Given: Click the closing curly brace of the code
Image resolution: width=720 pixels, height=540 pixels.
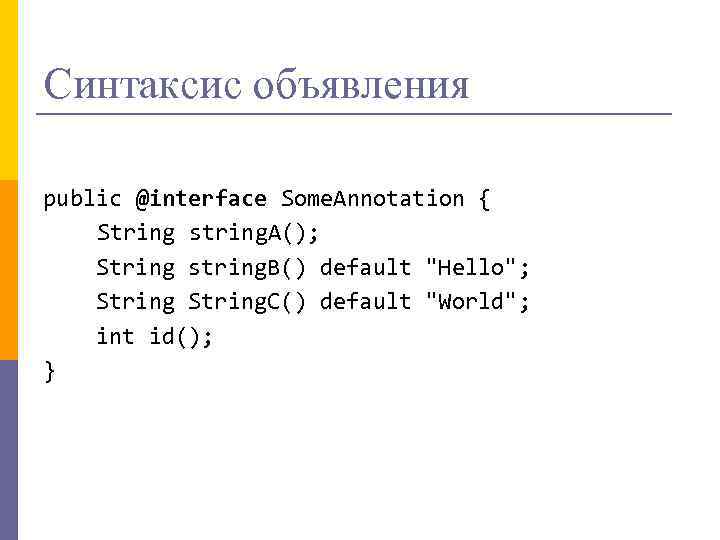Looking at the screenshot, I should [50, 372].
